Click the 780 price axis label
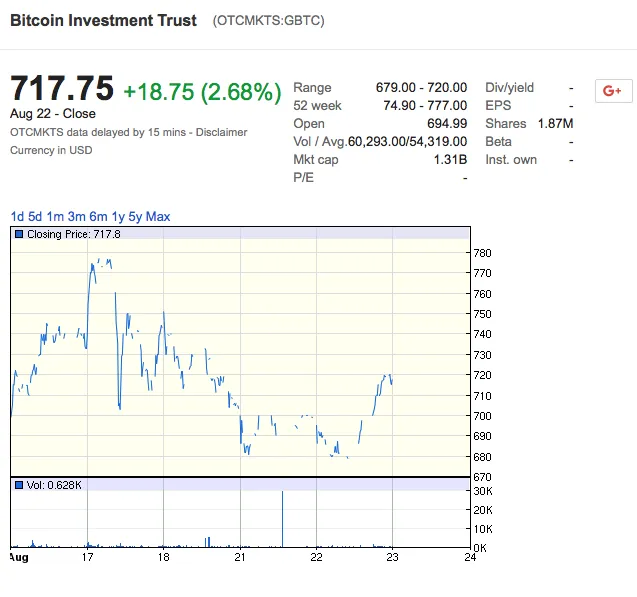This screenshot has width=637, height=597. pos(483,253)
